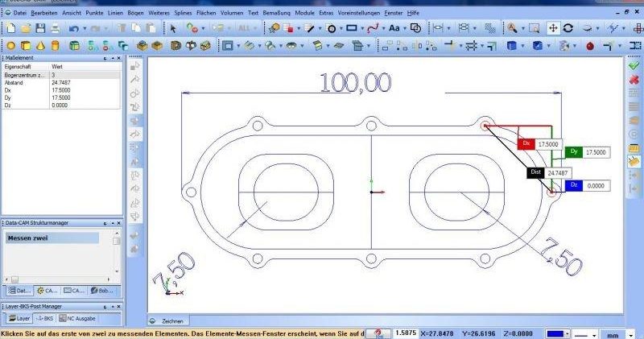This screenshot has width=644, height=339.
Task: Click the Dz value field 0.0000 on canvas
Action: point(596,186)
